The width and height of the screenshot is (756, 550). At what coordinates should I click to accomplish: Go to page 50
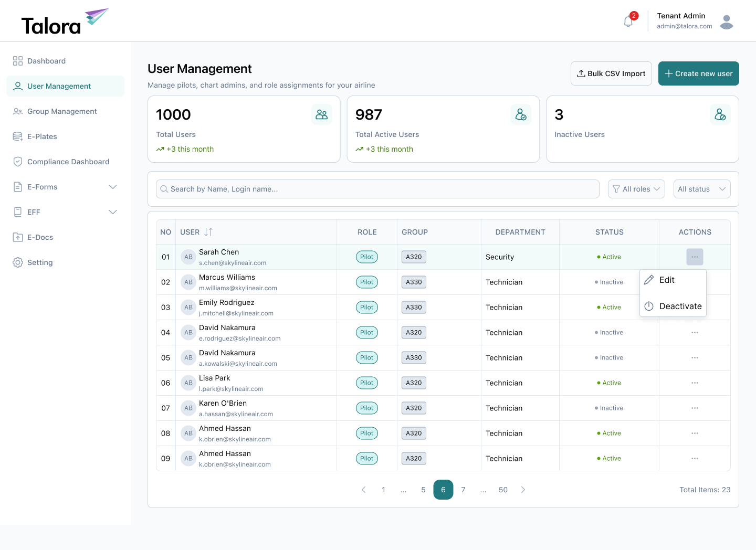[x=503, y=490]
